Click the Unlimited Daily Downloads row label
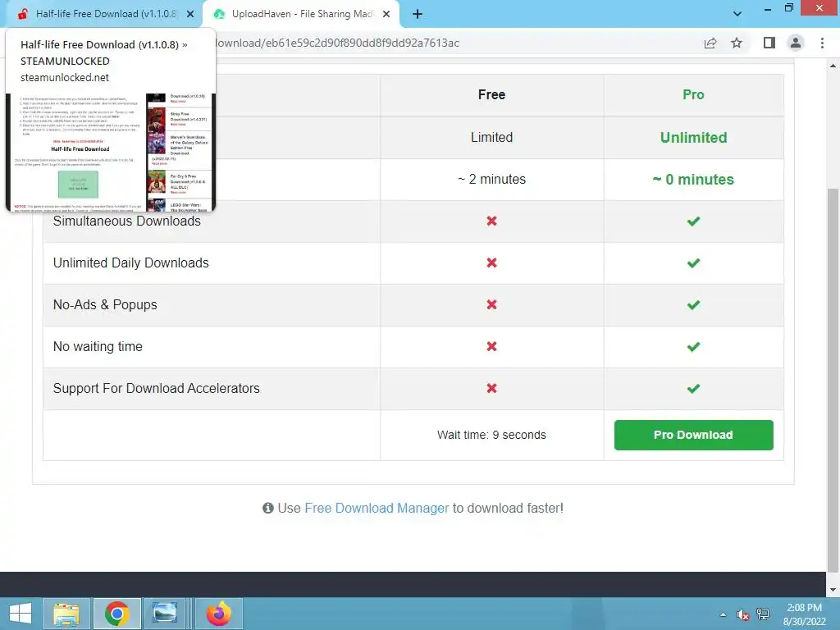This screenshot has height=630, width=840. 130,263
